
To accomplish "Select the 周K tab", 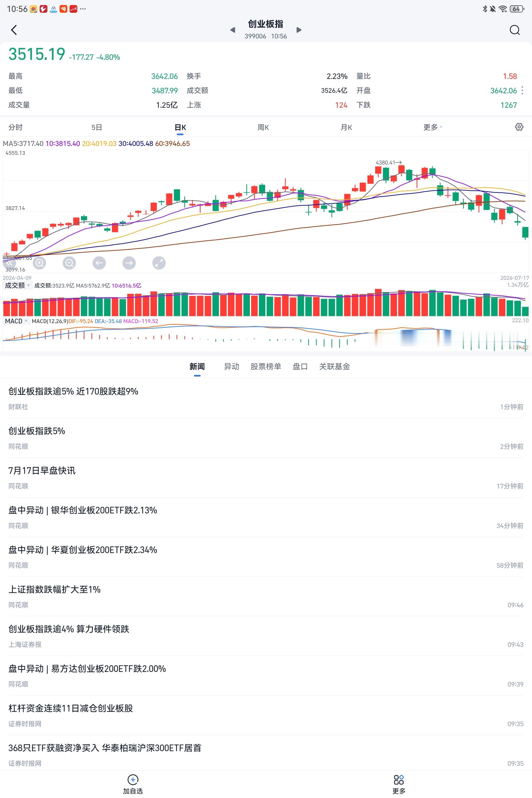I will click(263, 127).
